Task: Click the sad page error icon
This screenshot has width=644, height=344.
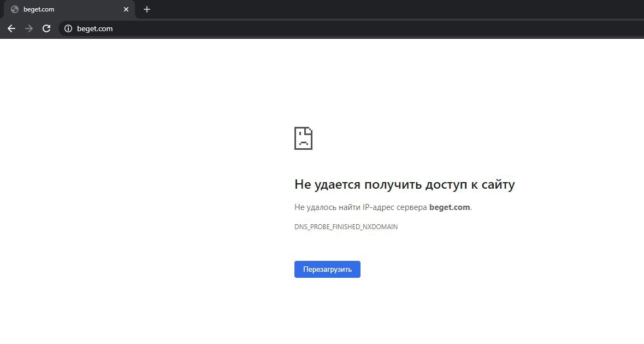Action: pyautogui.click(x=304, y=138)
